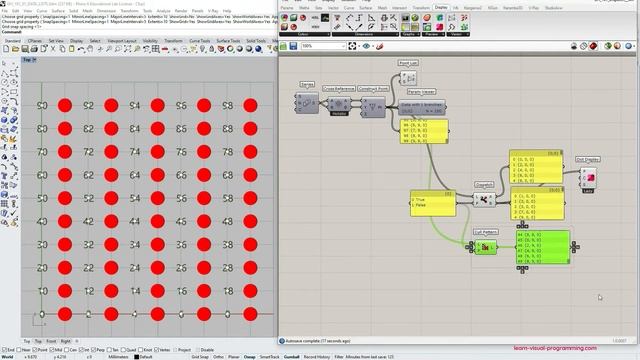Toggle Quad osnap checkbox
The image size is (640, 360).
123,350
